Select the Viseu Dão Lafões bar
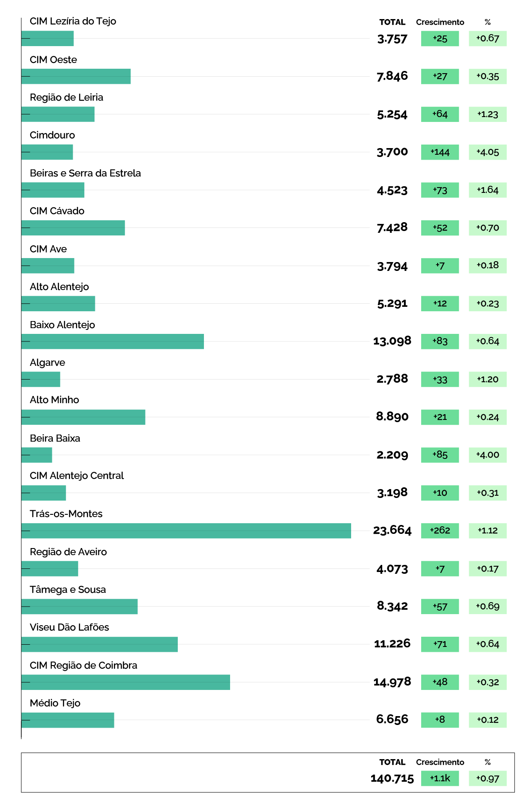 pos(99,644)
